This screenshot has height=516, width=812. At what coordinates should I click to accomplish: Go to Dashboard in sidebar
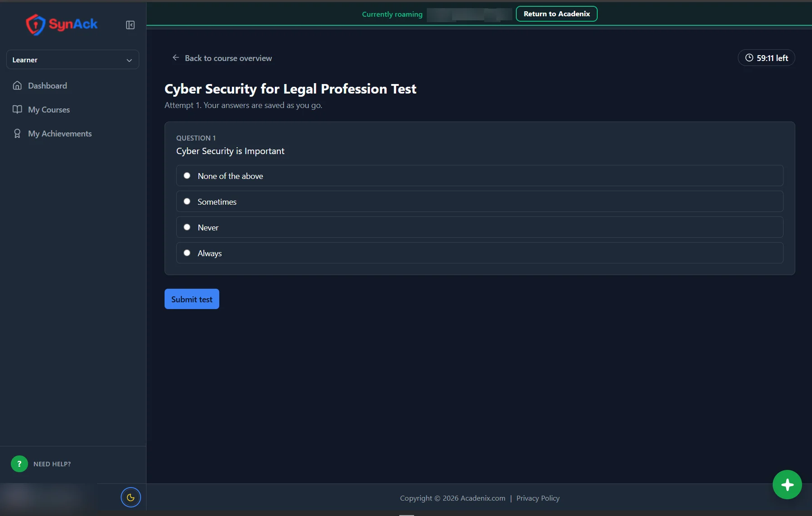pos(47,85)
